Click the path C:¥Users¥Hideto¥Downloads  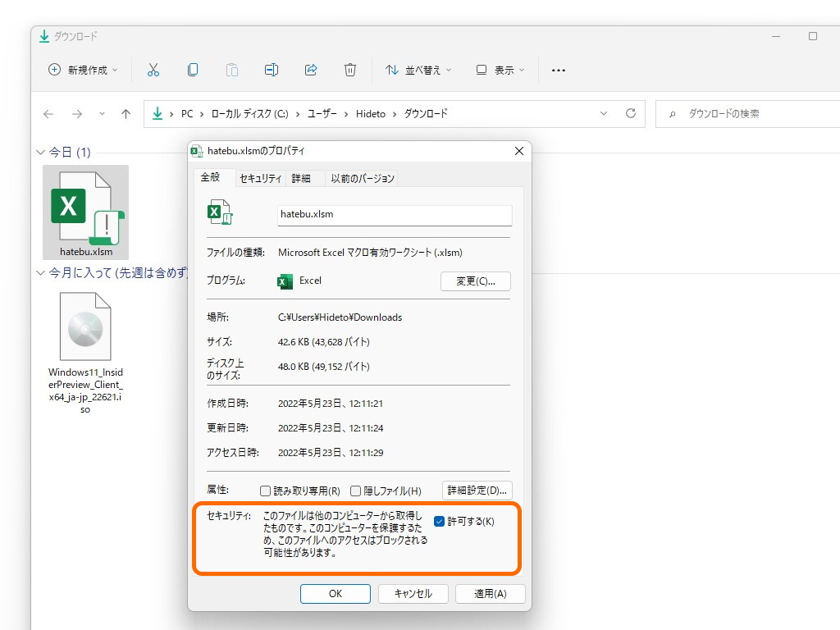(x=340, y=317)
